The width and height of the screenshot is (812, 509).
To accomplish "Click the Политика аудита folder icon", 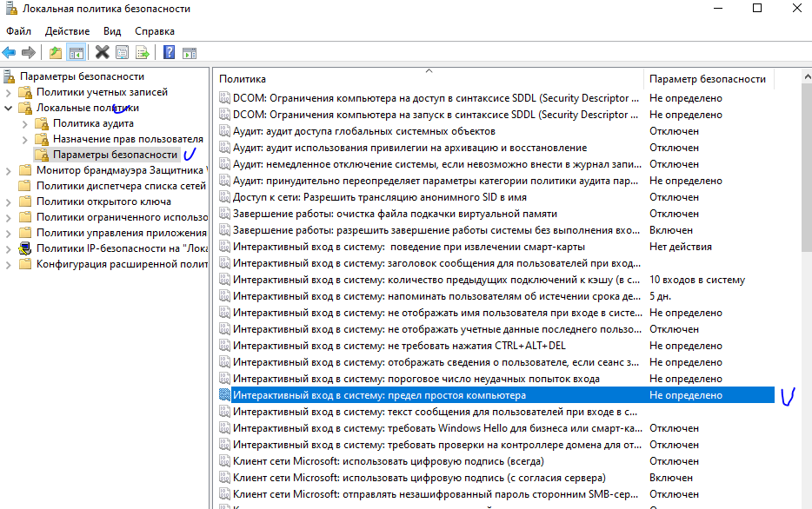I will click(x=42, y=123).
